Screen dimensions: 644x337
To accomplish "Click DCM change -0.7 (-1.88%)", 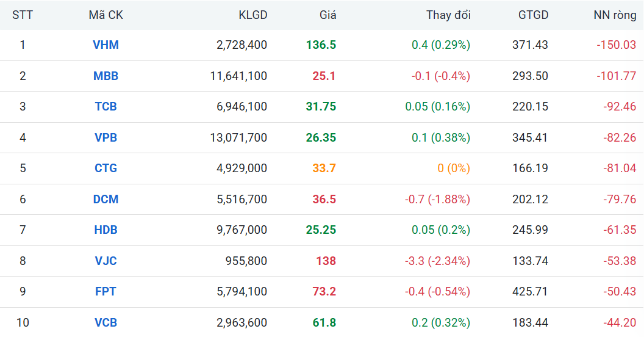I will (x=437, y=199).
